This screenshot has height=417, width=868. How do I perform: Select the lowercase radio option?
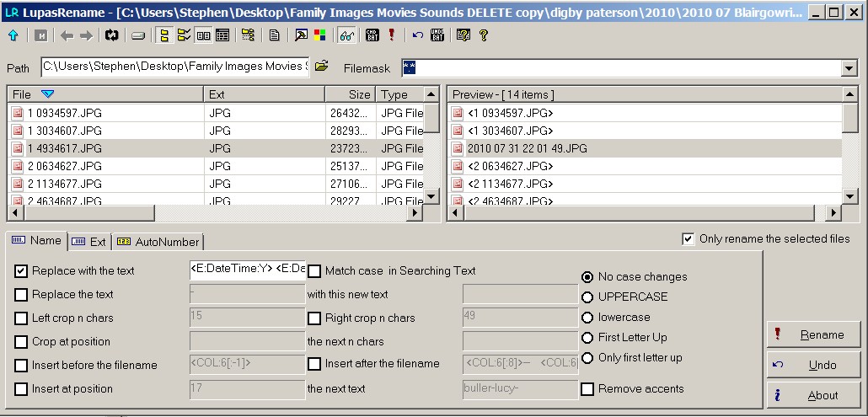tap(587, 318)
